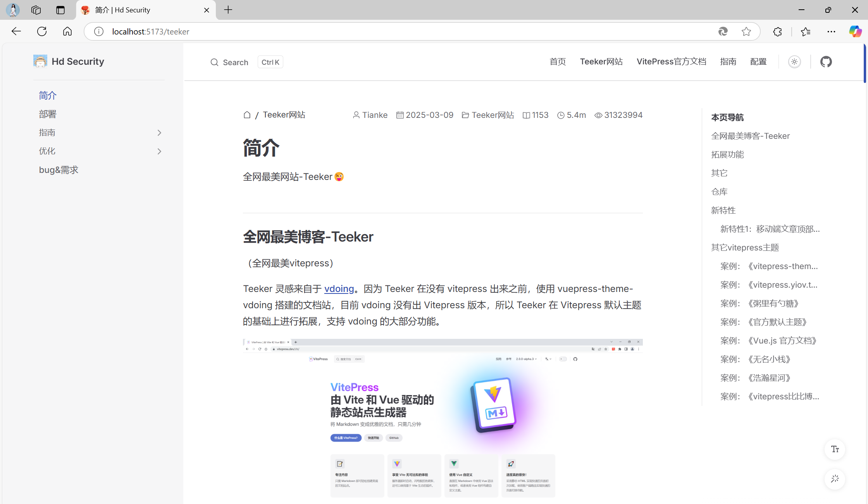Open VitePress官方文档 nav item
This screenshot has width=868, height=504.
click(671, 62)
